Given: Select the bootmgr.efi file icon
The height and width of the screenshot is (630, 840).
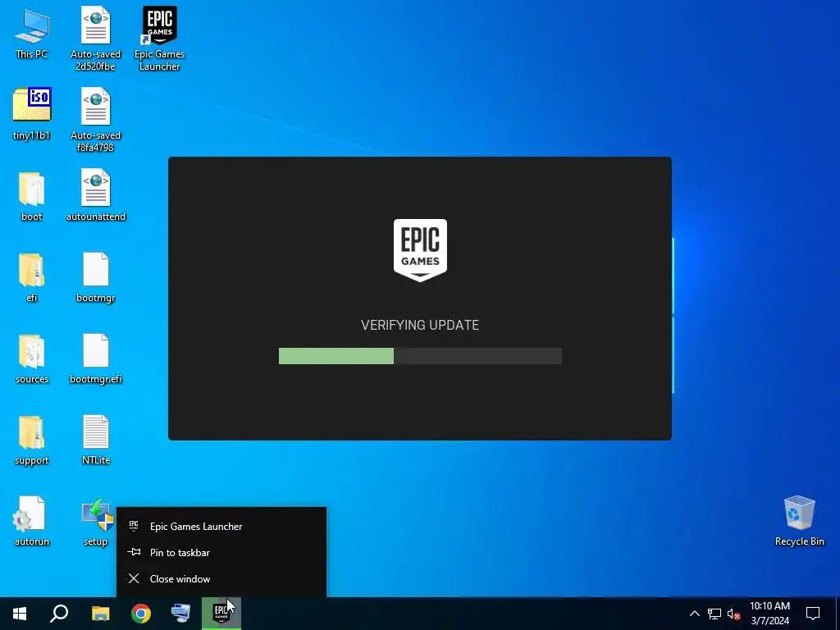Looking at the screenshot, I should pos(96,359).
